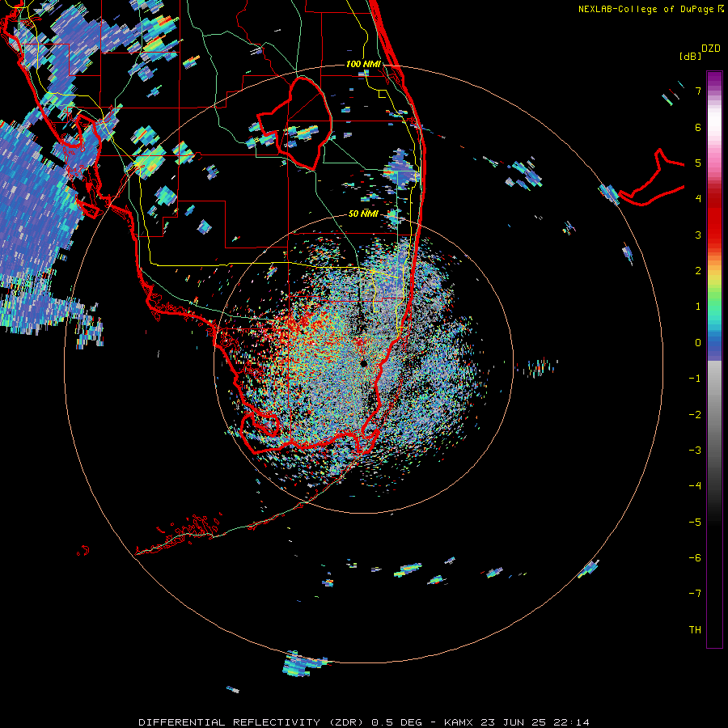This screenshot has height=728, width=728.
Task: Click the 50 NMI range ring label
Action: (363, 214)
